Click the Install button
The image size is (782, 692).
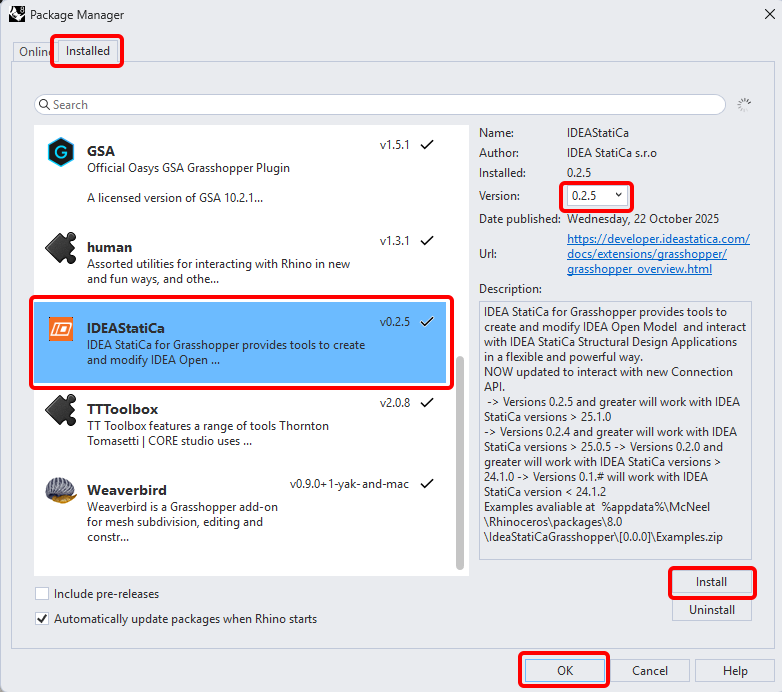pos(712,582)
